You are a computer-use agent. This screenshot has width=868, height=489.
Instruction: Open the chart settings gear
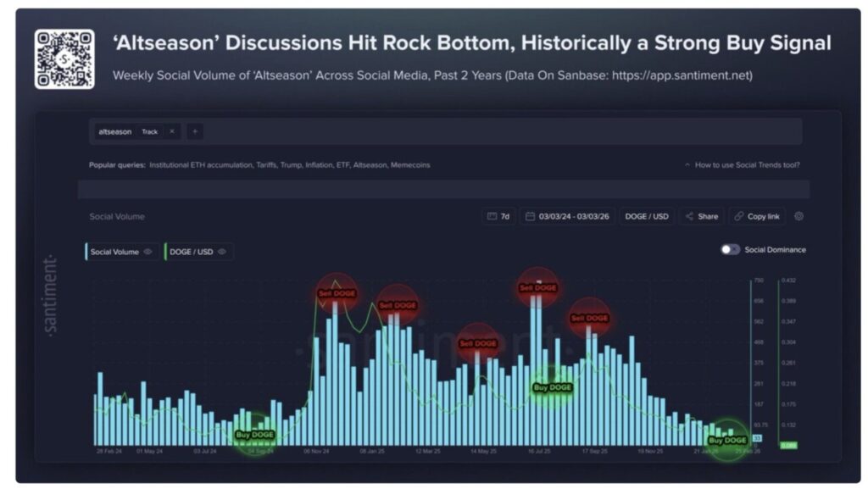point(798,216)
